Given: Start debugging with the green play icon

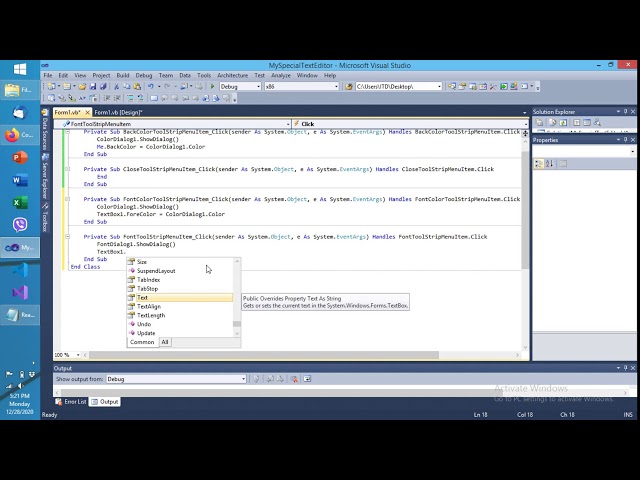Looking at the screenshot, I should click(x=212, y=87).
